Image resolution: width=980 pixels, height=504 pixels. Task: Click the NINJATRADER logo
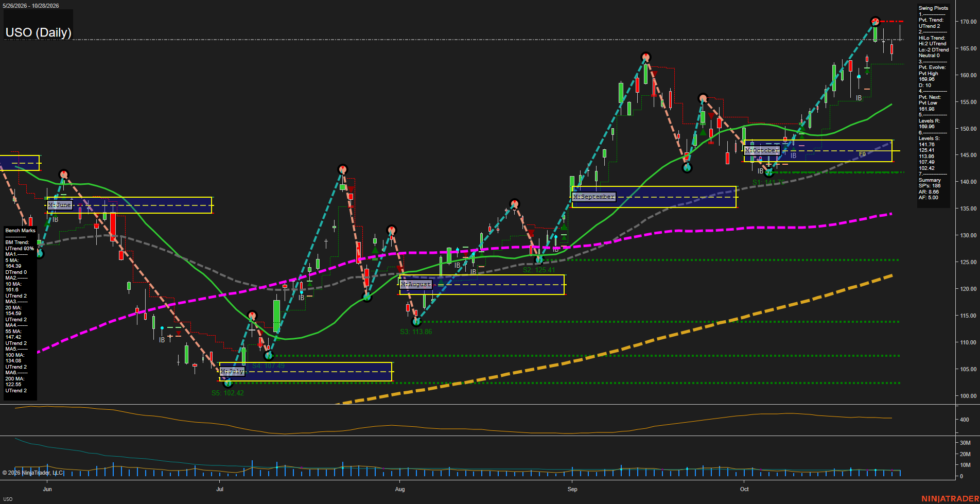click(x=950, y=499)
